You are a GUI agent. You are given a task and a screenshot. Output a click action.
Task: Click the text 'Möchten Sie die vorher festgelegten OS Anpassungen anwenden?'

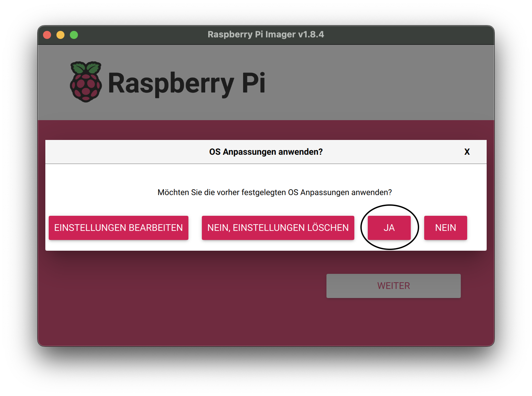[x=274, y=192]
